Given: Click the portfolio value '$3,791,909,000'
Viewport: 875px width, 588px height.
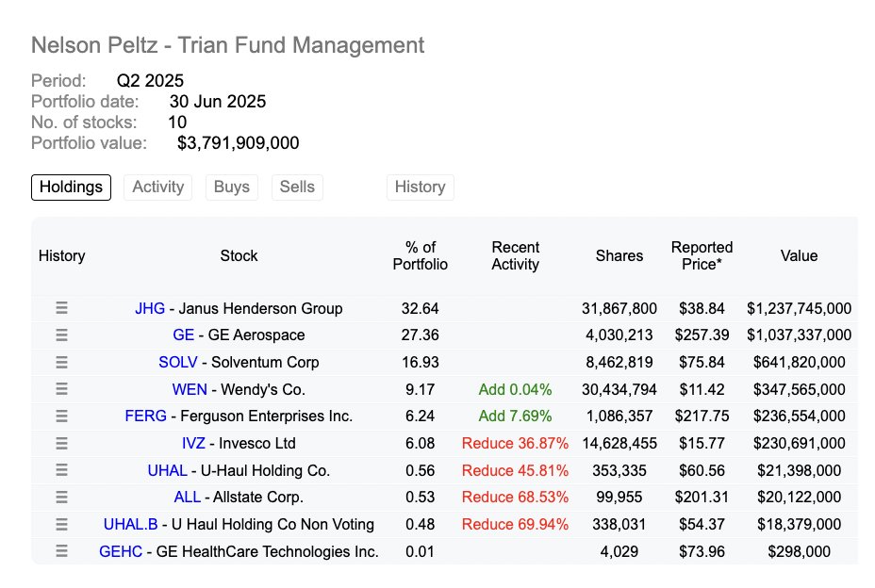Looking at the screenshot, I should tap(239, 143).
